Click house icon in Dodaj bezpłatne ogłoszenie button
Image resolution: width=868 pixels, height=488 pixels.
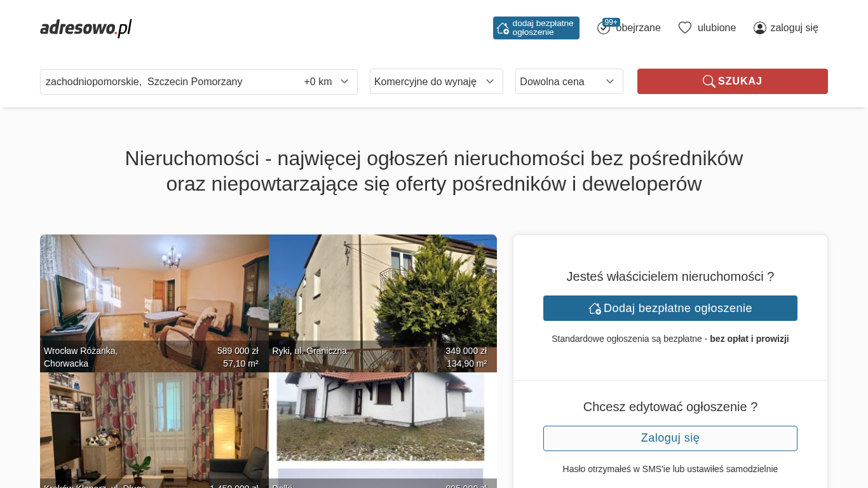pos(595,308)
